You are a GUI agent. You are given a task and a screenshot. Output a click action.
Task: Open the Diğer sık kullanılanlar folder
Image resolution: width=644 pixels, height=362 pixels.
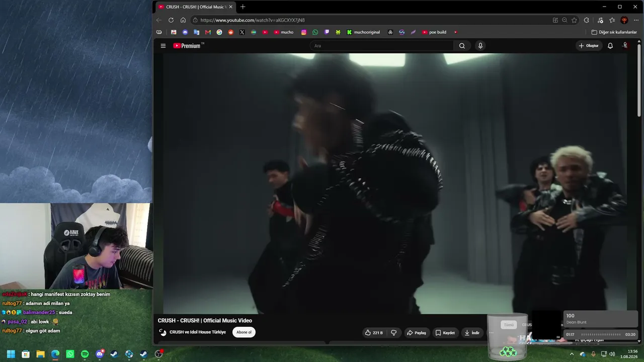[x=614, y=32]
